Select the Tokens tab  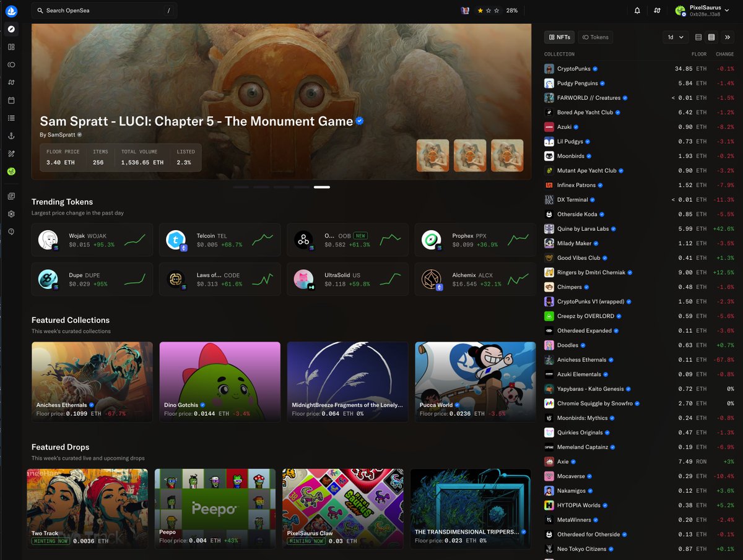point(596,37)
